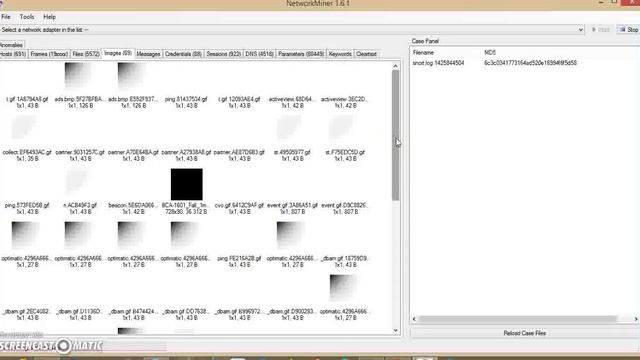Screen dimensions: 640x360
Task: Click the Reload Case Files button
Action: click(525, 333)
